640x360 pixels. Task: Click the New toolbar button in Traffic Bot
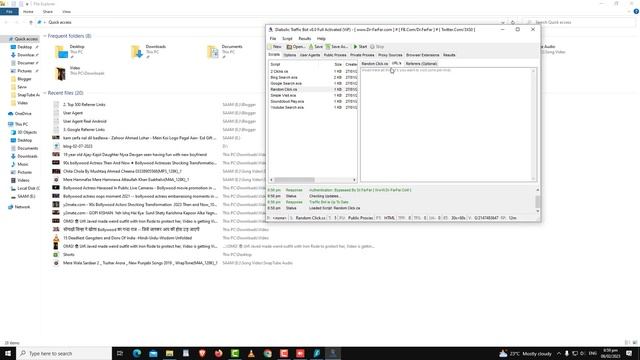click(275, 47)
